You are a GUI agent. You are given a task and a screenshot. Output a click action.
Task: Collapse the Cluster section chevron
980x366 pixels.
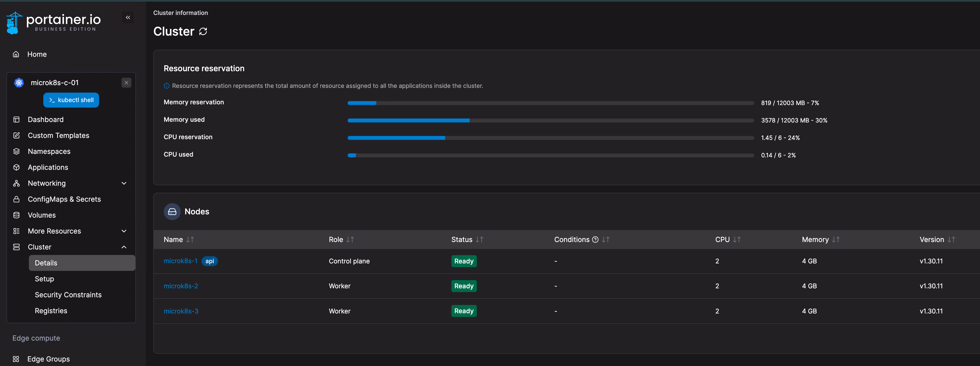124,247
